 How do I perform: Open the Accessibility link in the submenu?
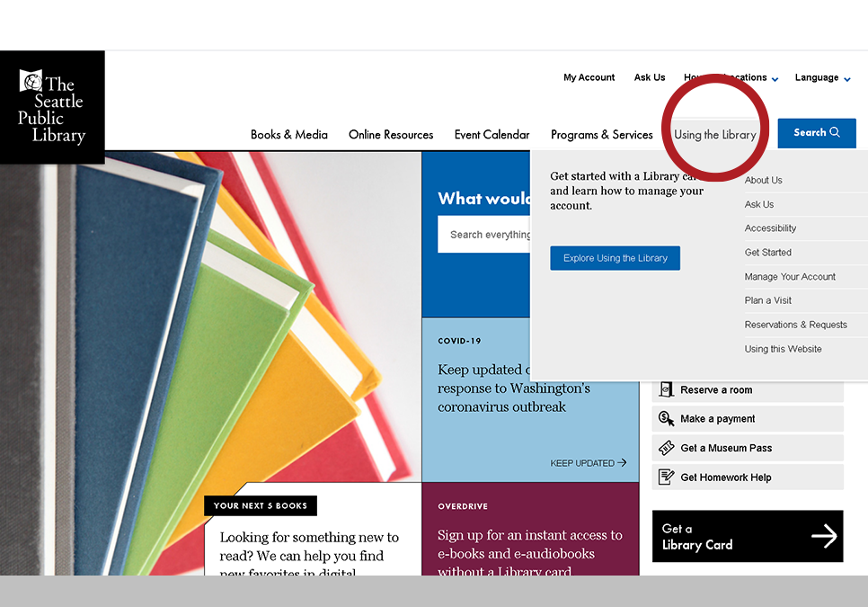[x=769, y=228]
